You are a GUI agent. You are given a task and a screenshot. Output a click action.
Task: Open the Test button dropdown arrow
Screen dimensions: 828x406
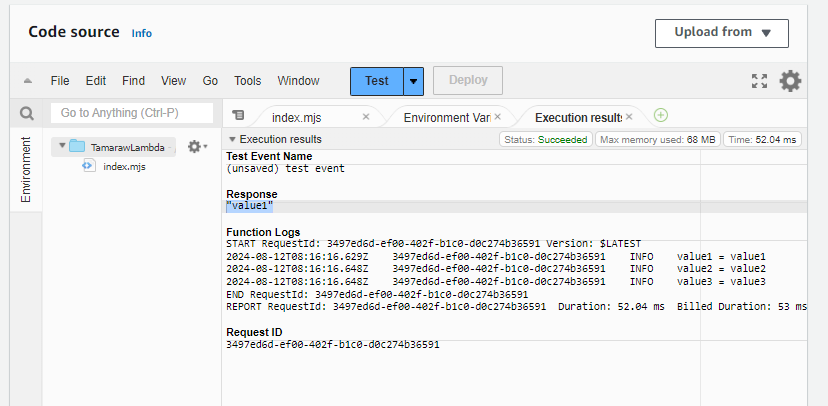click(414, 81)
